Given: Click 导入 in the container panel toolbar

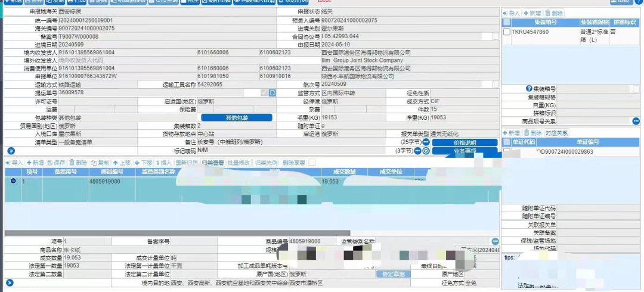Looking at the screenshot, I should (511, 14).
